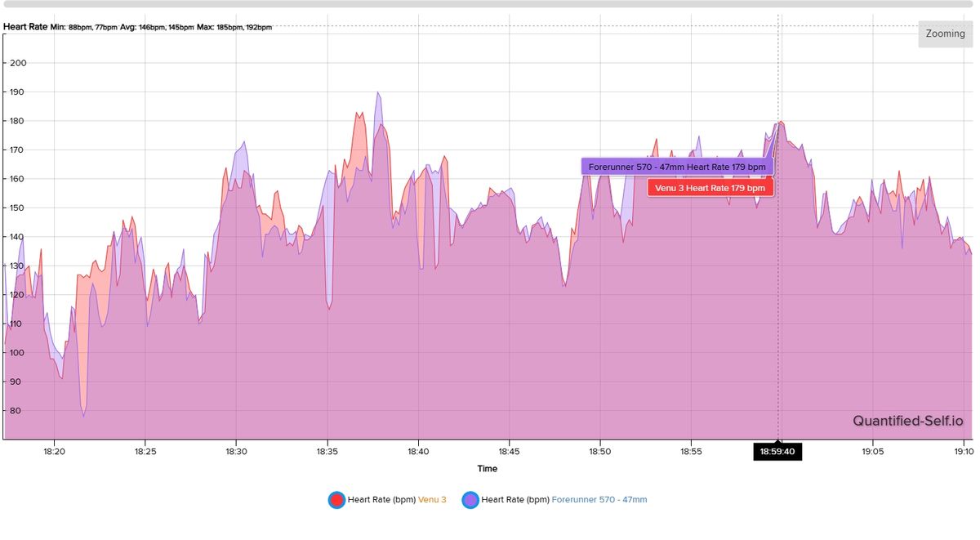Screen dimensions: 980x540
Task: Click the 110 value on heart rate axis
Action: coord(17,324)
